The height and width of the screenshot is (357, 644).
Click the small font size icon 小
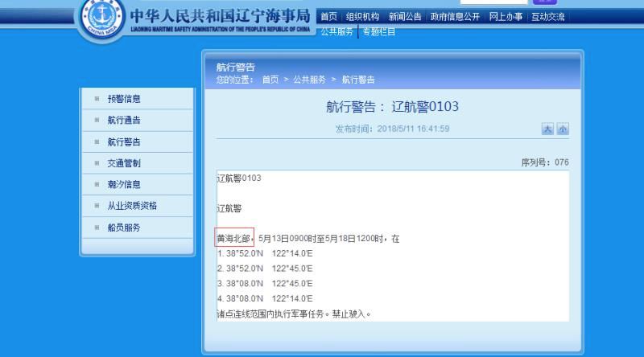(562, 129)
